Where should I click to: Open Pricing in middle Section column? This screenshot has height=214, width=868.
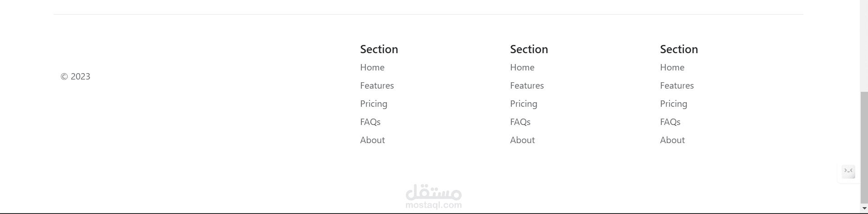tap(524, 104)
